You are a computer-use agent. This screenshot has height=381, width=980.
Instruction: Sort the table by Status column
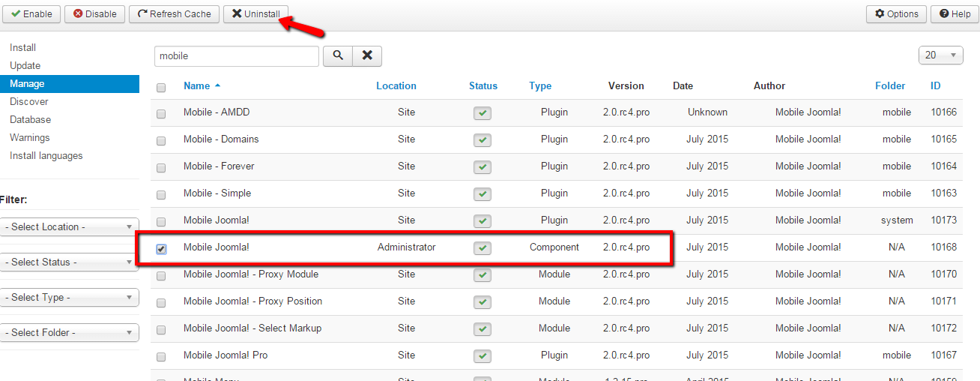(x=483, y=85)
